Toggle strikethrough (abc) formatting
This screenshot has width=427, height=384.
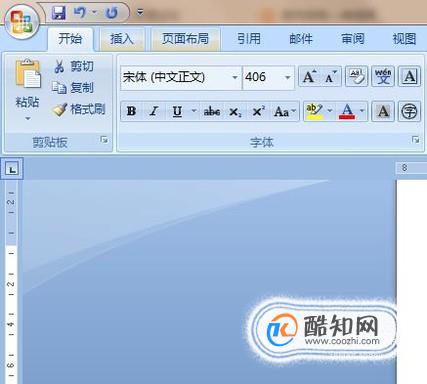click(x=212, y=111)
